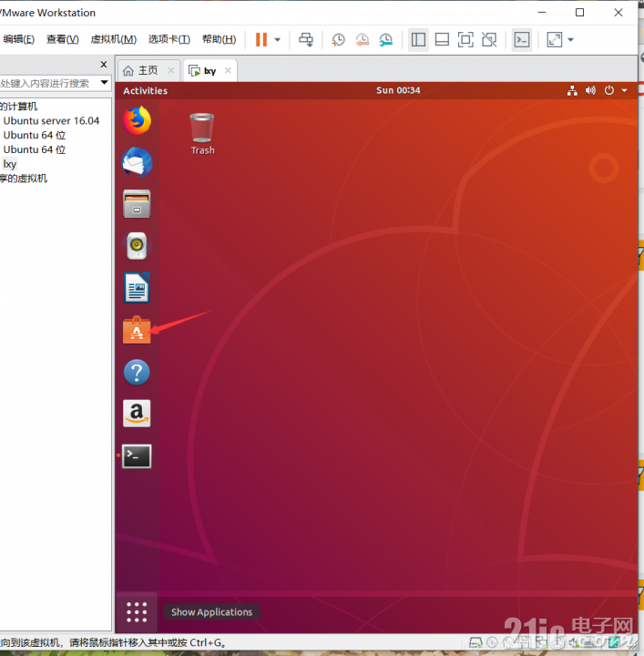The width and height of the screenshot is (644, 656).
Task: Open the Help question mark dock icon
Action: coord(137,372)
